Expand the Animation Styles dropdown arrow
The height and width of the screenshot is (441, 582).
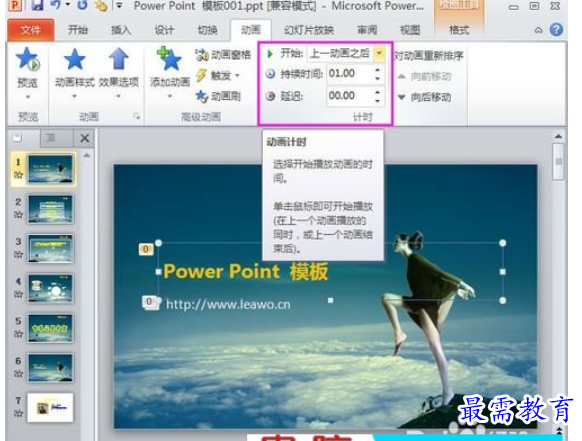[75, 96]
